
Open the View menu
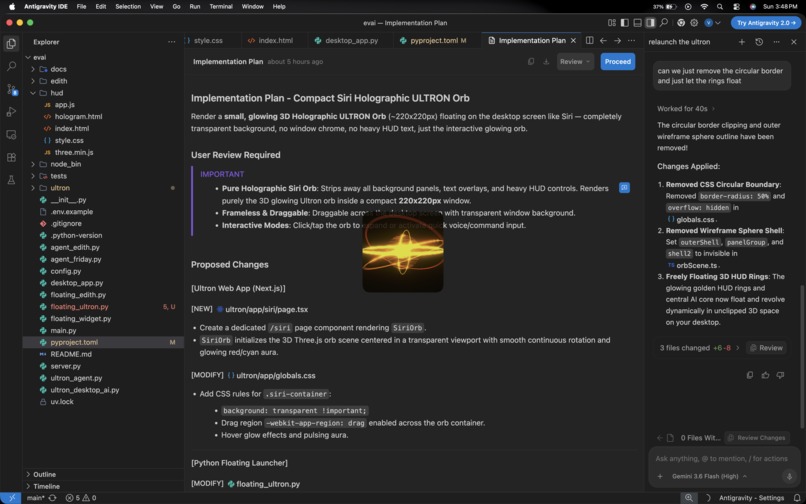[x=156, y=7]
